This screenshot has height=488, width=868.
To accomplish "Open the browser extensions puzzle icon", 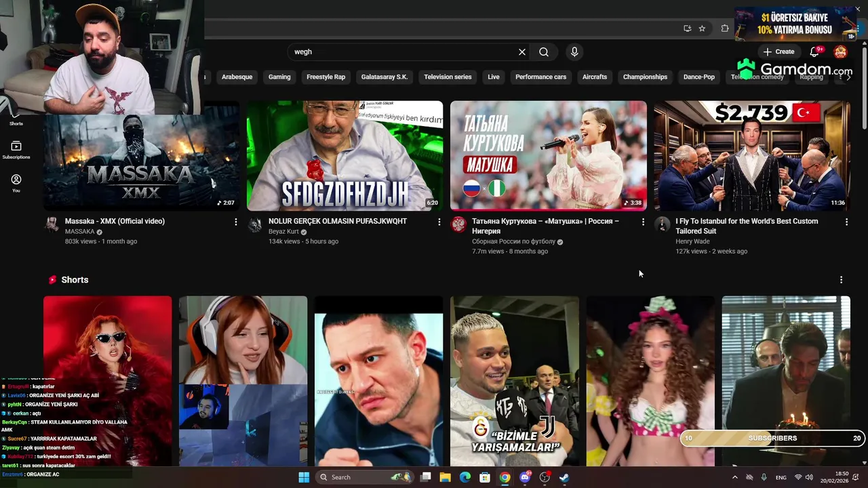I will click(x=725, y=28).
